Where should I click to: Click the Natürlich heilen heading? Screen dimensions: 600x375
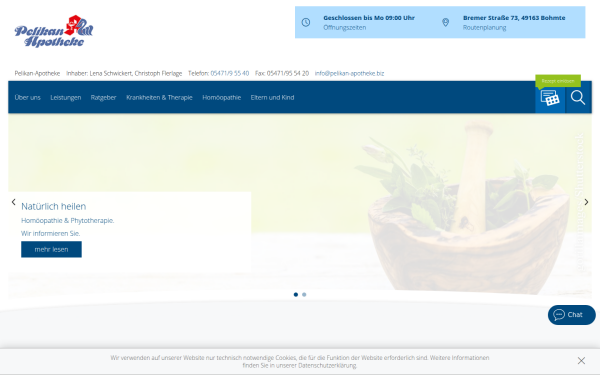[54, 207]
